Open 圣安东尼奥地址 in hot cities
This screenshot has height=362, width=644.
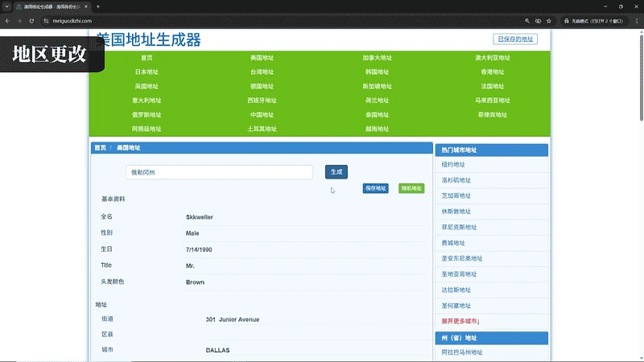[x=462, y=258]
